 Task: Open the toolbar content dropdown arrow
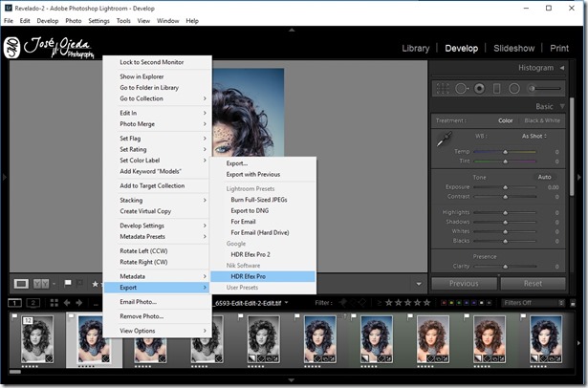pyautogui.click(x=419, y=284)
